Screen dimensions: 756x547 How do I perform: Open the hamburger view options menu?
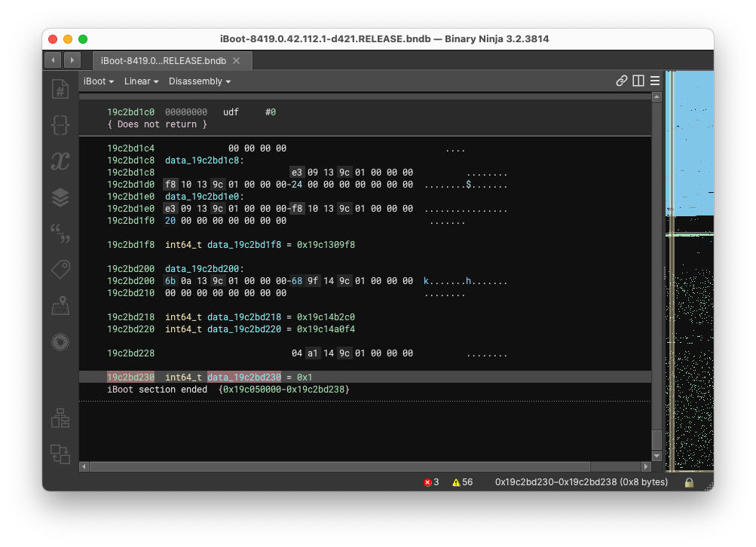click(x=655, y=81)
